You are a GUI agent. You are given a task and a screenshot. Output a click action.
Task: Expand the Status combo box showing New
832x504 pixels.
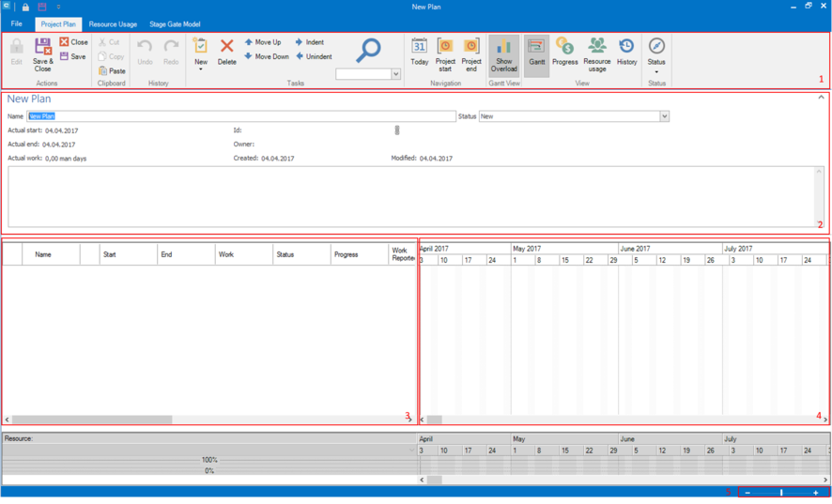tap(664, 116)
